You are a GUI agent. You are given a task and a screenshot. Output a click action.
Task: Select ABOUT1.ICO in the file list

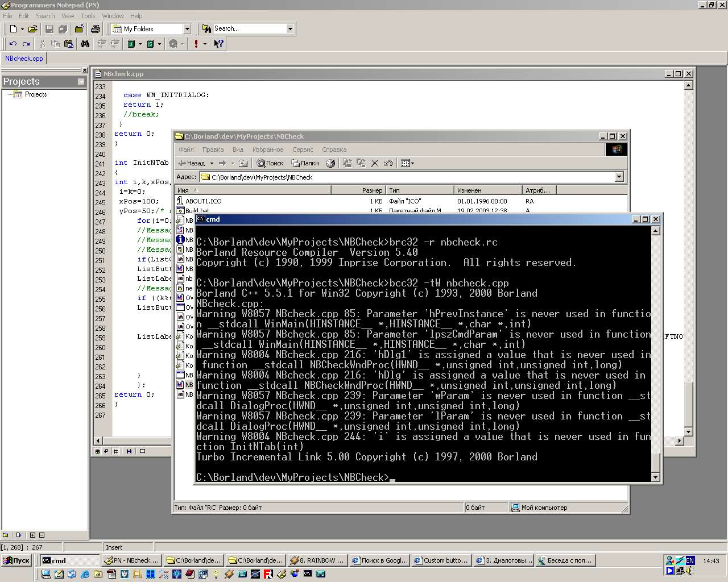[x=203, y=201]
